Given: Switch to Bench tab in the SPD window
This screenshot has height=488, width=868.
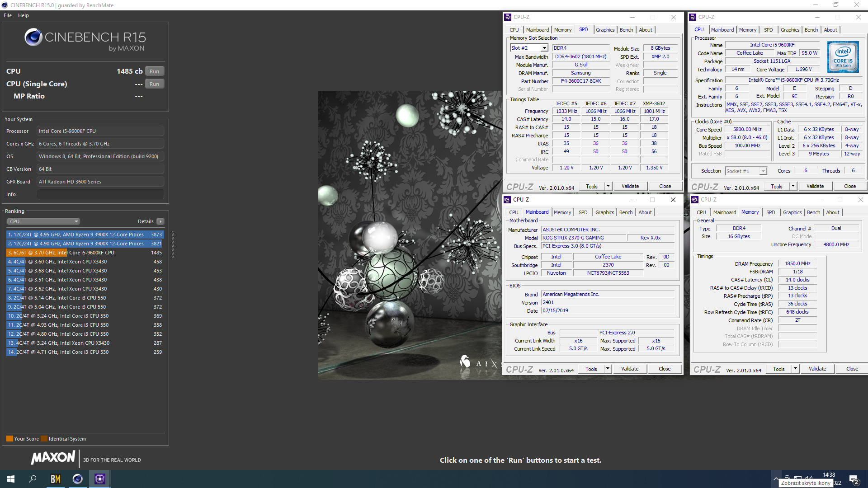Looking at the screenshot, I should pyautogui.click(x=626, y=30).
